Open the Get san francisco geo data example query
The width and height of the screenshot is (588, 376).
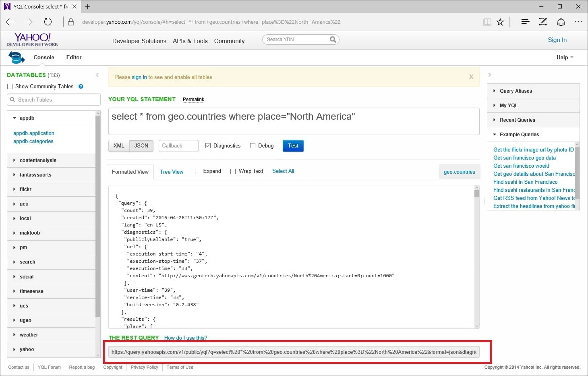pyautogui.click(x=524, y=158)
